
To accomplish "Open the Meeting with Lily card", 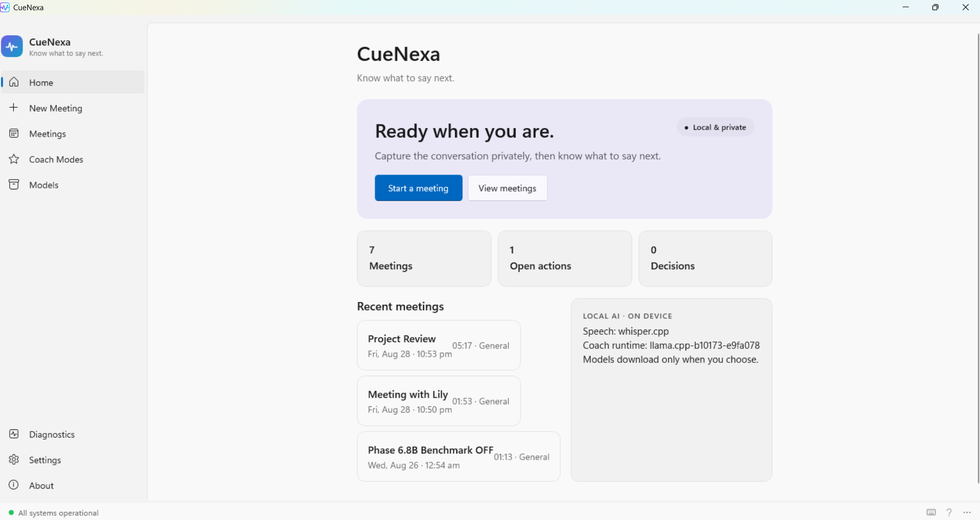I will (439, 401).
